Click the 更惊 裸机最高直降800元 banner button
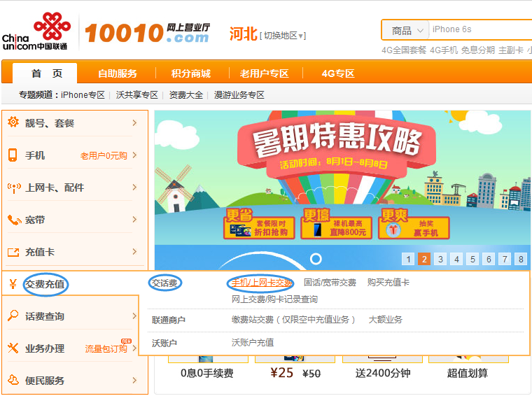 336,224
